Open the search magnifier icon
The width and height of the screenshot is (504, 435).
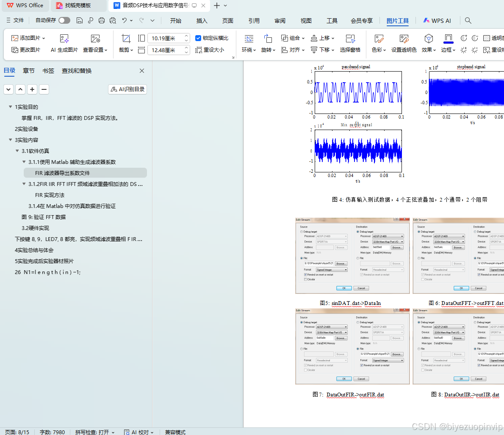468,21
